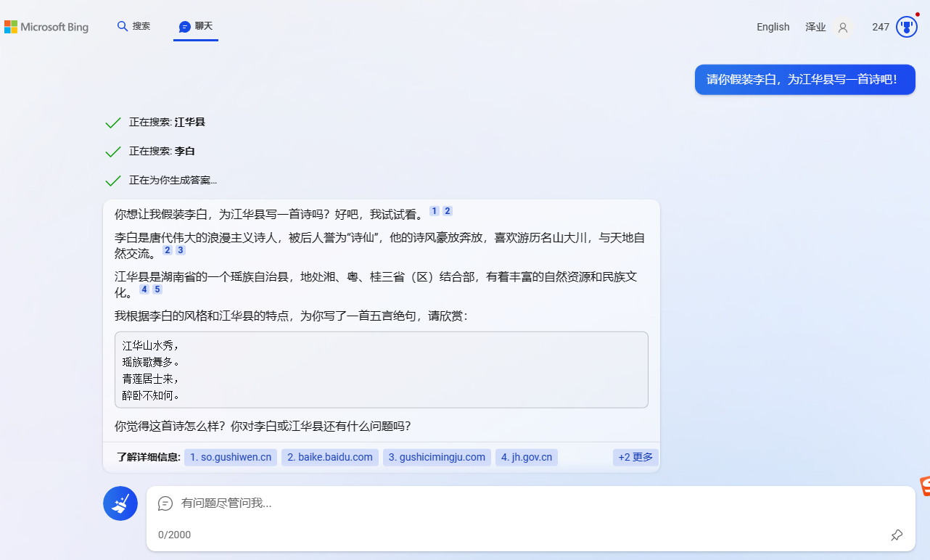The height and width of the screenshot is (560, 930).
Task: Click the poem line 江华山水秀
Action: click(150, 345)
